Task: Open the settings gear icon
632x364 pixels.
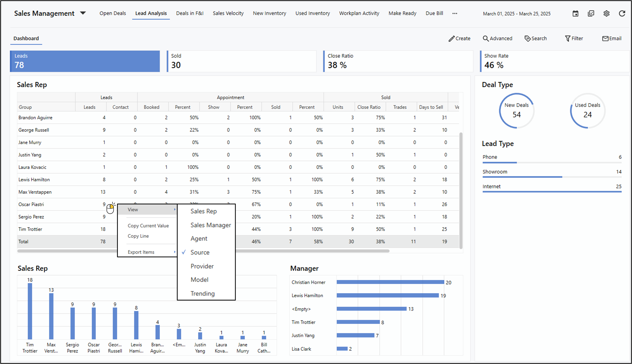Action: tap(607, 13)
